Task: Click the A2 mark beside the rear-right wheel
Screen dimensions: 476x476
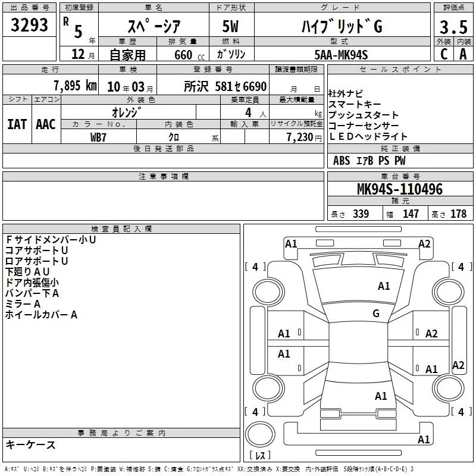Action: click(x=458, y=365)
